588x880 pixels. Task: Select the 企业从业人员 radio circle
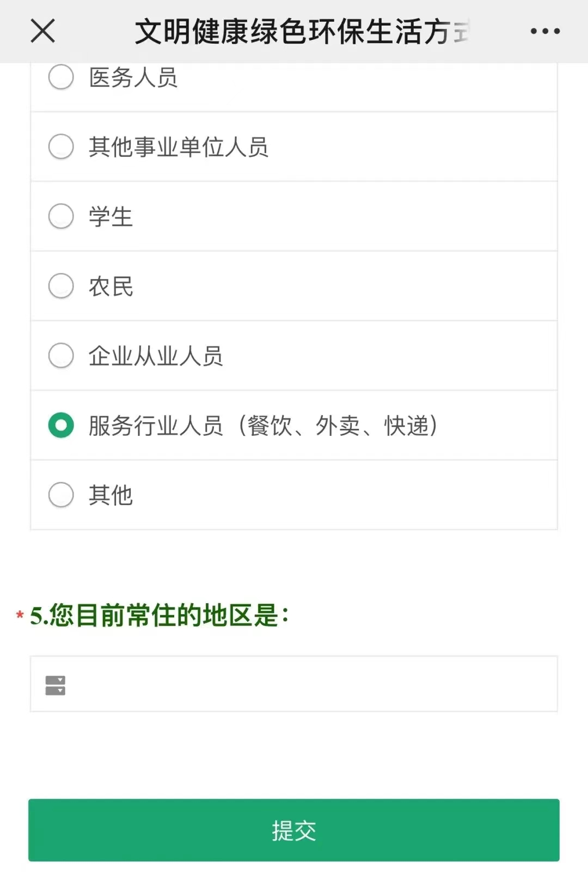coord(61,356)
